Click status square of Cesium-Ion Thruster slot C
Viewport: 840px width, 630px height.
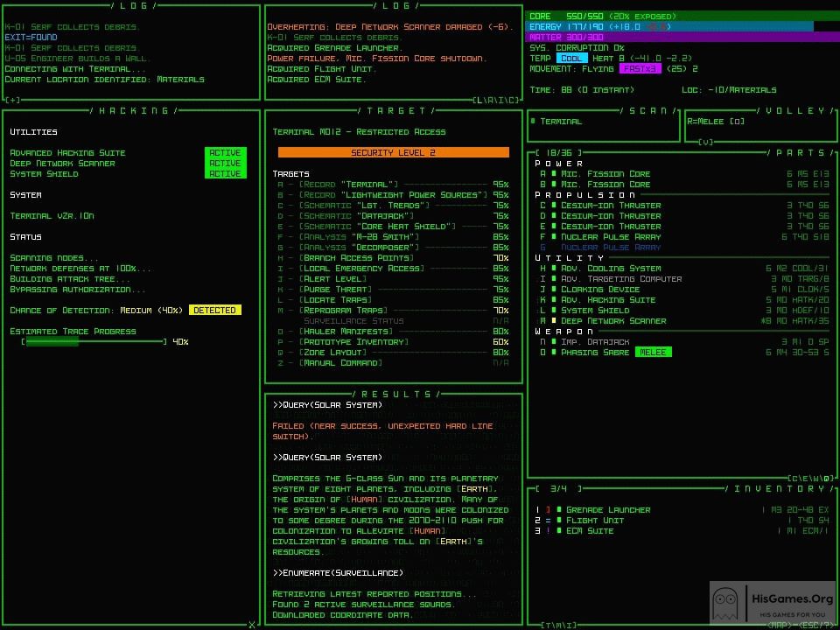[x=553, y=205]
